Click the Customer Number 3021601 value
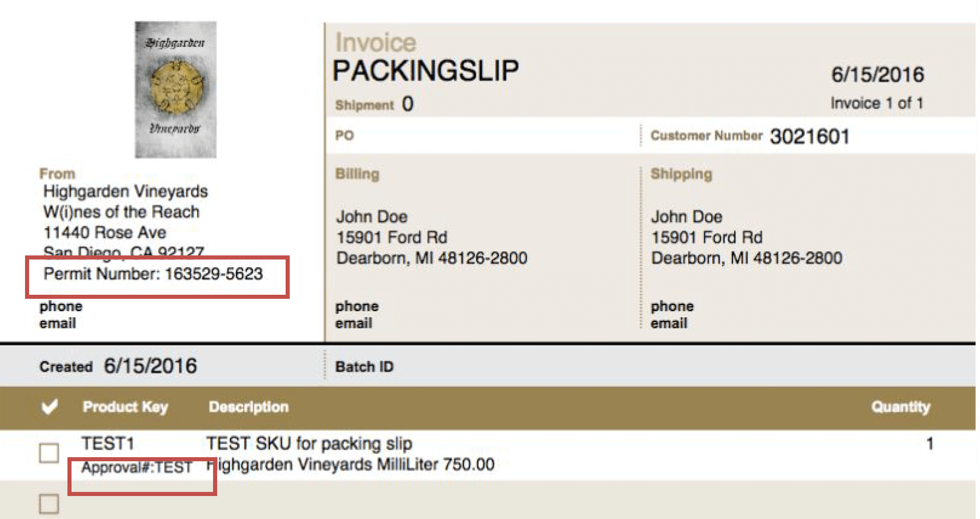Viewport: 980px width, 519px height. (x=810, y=136)
